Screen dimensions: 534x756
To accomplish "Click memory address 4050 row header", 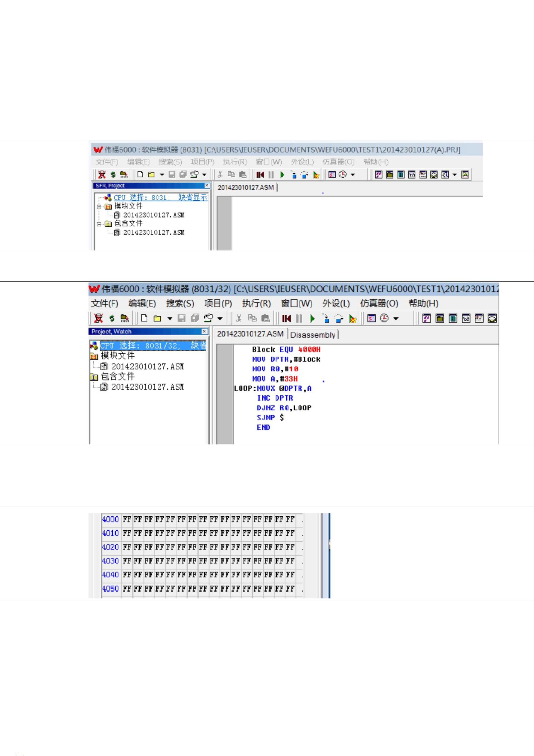I will tap(111, 588).
